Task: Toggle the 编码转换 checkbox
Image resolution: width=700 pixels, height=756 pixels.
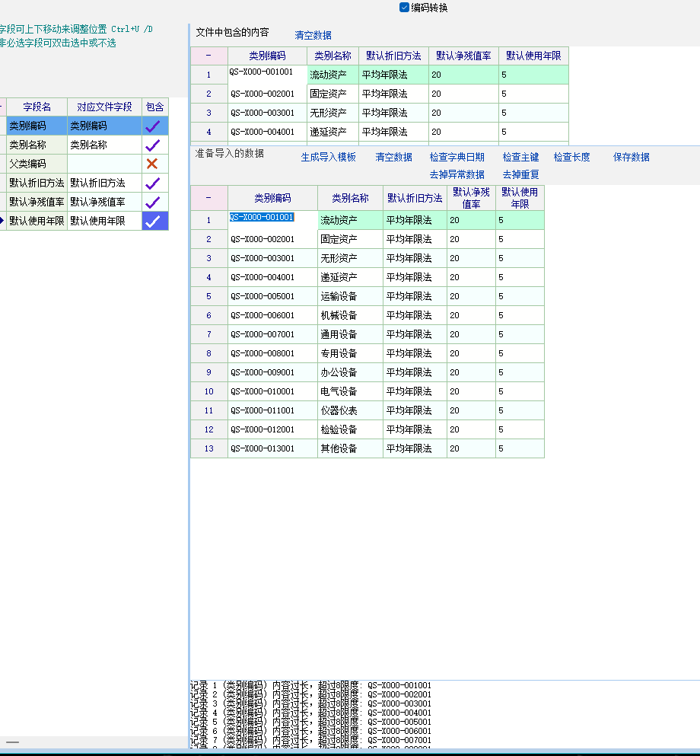Action: tap(404, 8)
